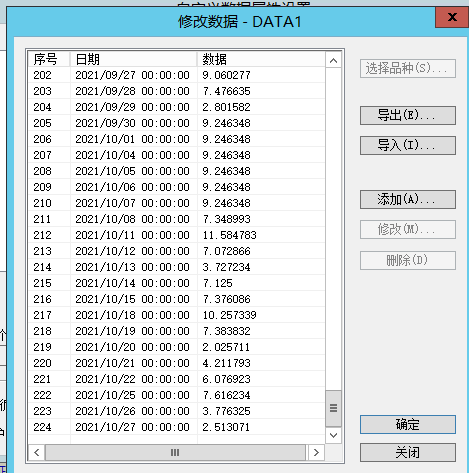Screen dimensions: 469x473
Task: Click the 添加(A)... add button
Action: pos(408,199)
